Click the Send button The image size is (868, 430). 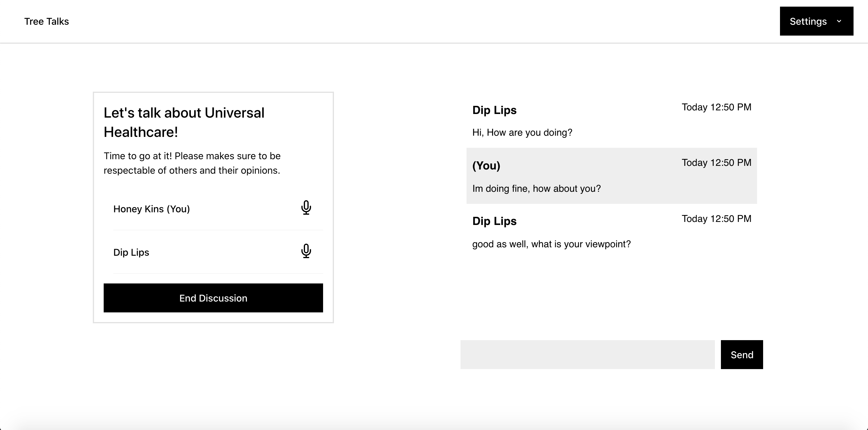(x=742, y=354)
